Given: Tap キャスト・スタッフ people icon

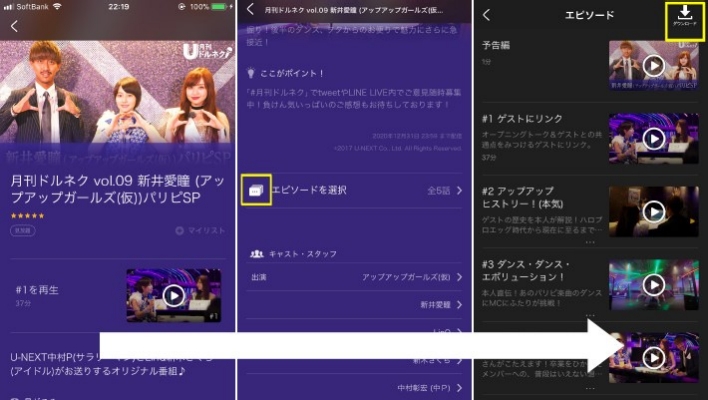Looking at the screenshot, I should (256, 254).
